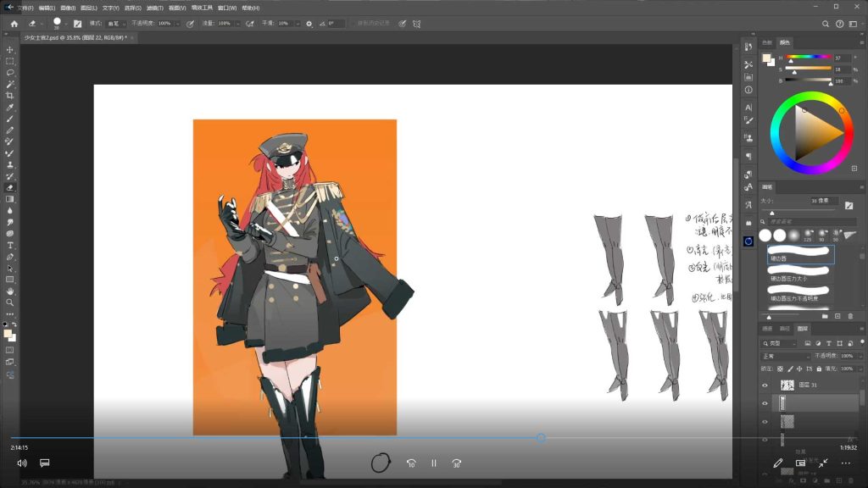Select the Horizontal Type tool
This screenshot has width=868, height=488.
10,245
